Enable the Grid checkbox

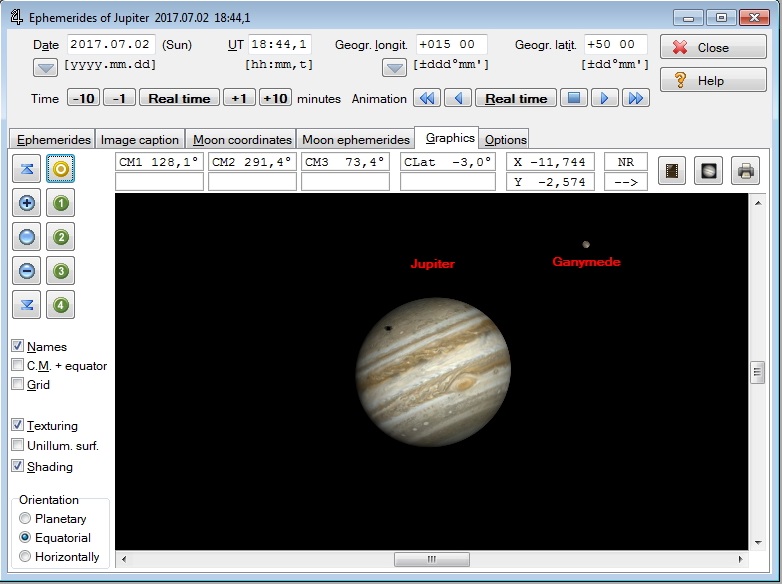[x=18, y=384]
